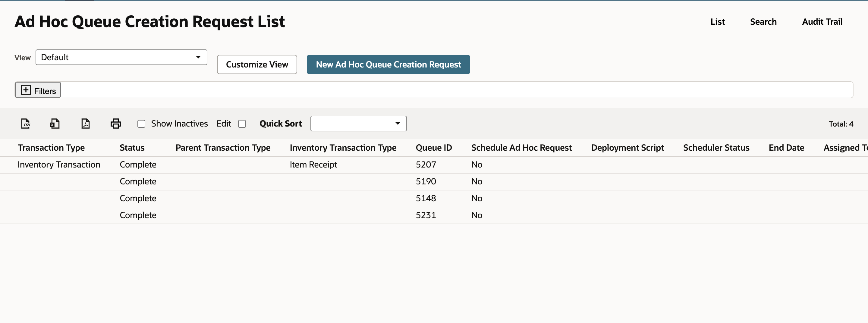
Task: Click the End Date column header
Action: point(786,148)
